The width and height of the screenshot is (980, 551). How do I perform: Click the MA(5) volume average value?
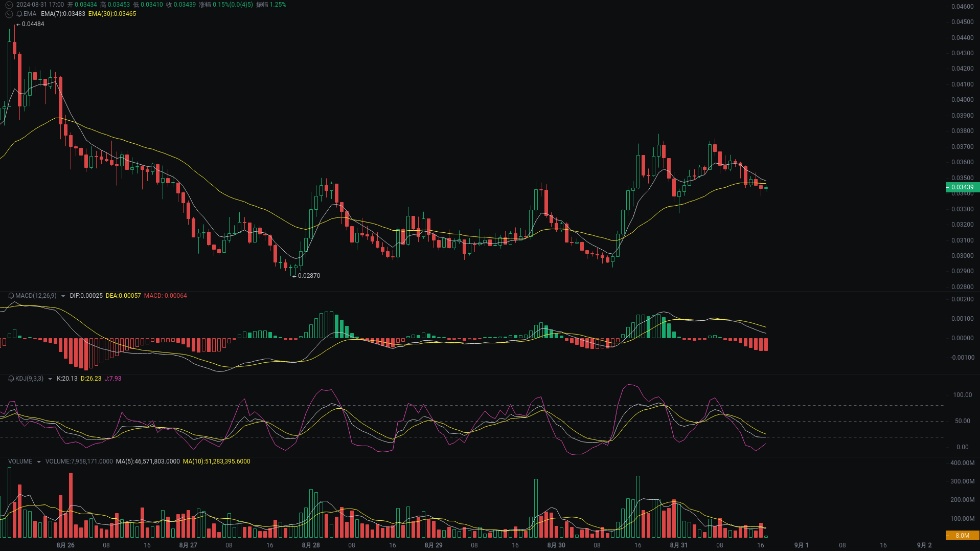pyautogui.click(x=147, y=461)
